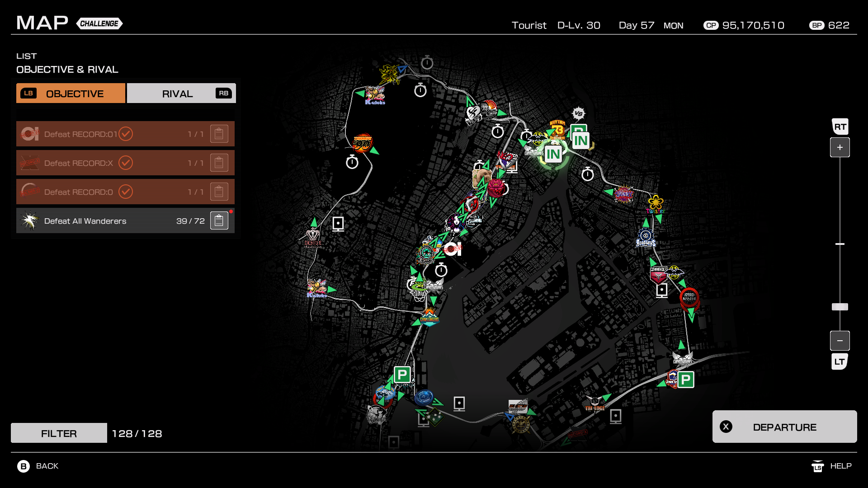Toggle Defeat RECORD:0 completed checkmark
The height and width of the screenshot is (488, 868).
point(126,192)
